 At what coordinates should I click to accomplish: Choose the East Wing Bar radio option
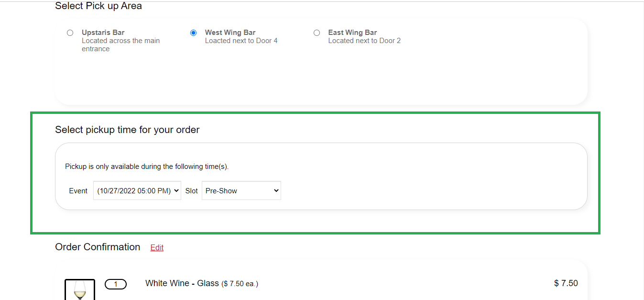tap(317, 33)
